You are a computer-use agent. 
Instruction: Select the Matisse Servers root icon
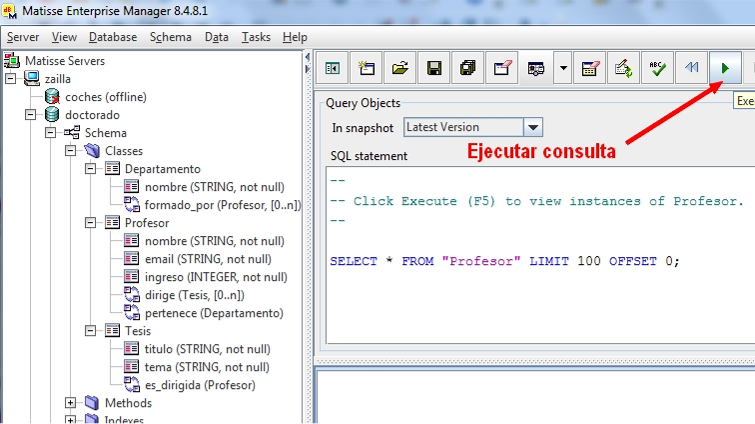(12, 61)
